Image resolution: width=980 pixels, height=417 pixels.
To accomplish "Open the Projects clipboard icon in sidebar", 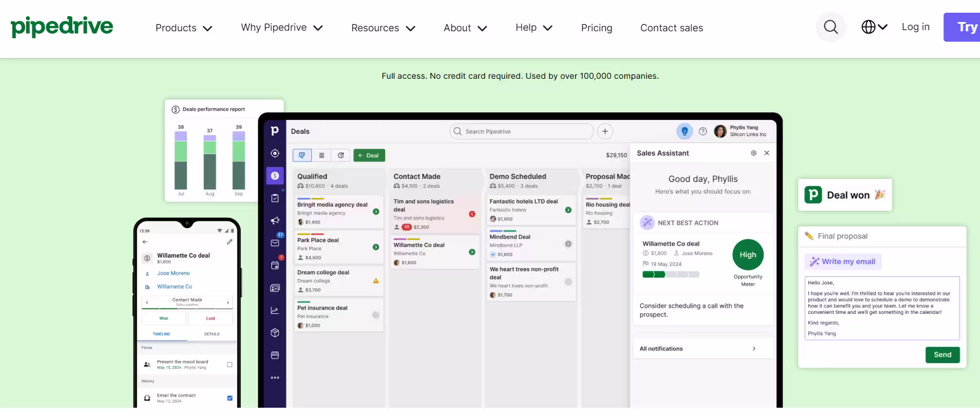I will (x=275, y=198).
